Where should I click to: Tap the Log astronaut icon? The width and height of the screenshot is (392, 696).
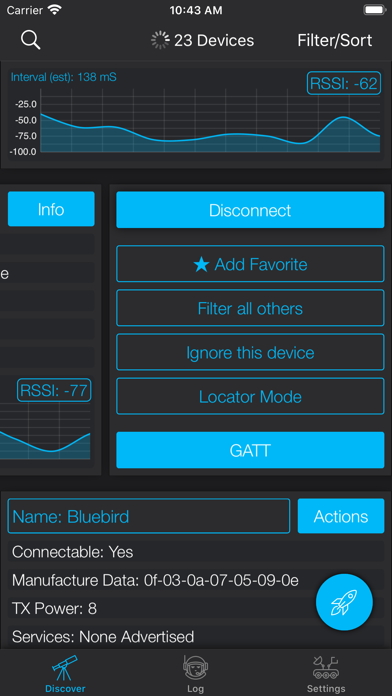coord(196,668)
